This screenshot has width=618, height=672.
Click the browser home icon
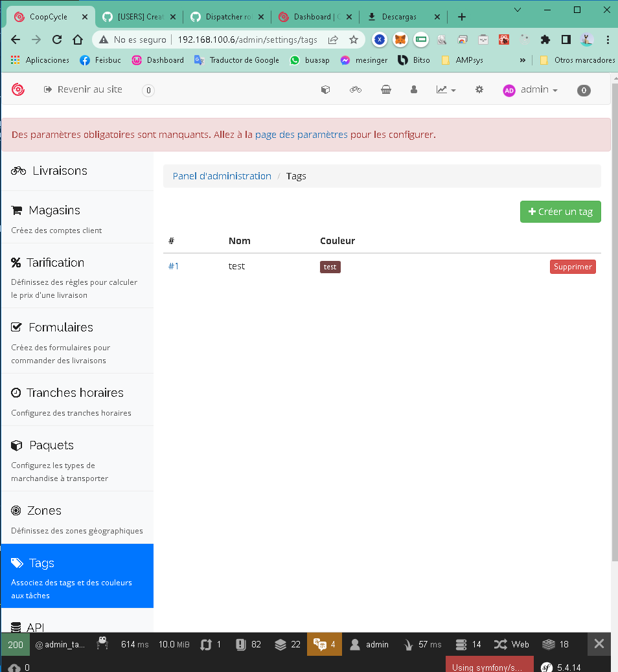(x=78, y=40)
